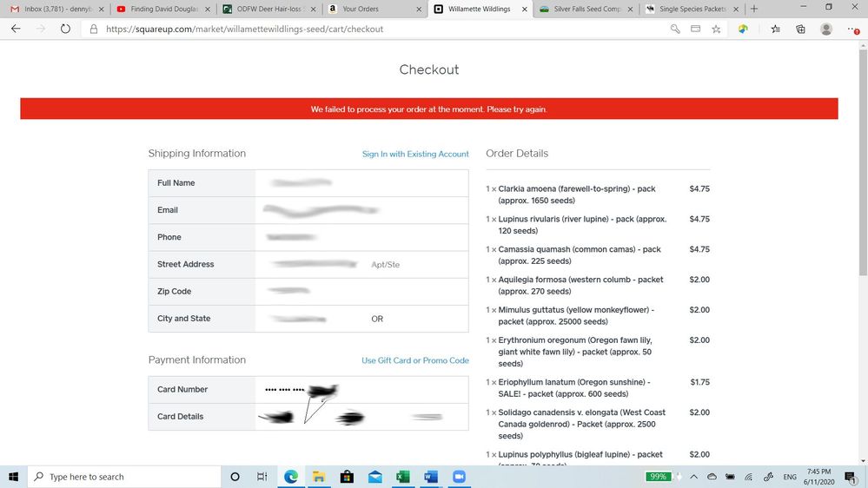This screenshot has width=868, height=488.
Task: Click the browser refresh icon
Action: click(x=65, y=29)
